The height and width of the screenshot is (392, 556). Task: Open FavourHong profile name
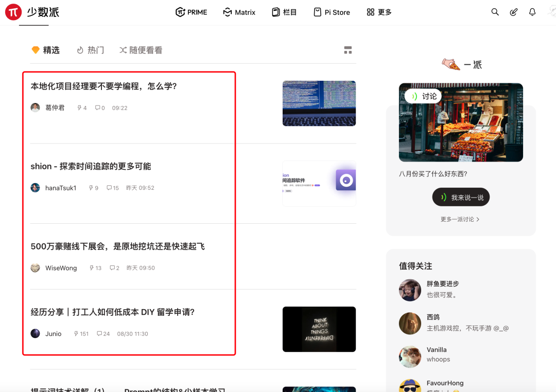(x=445, y=383)
